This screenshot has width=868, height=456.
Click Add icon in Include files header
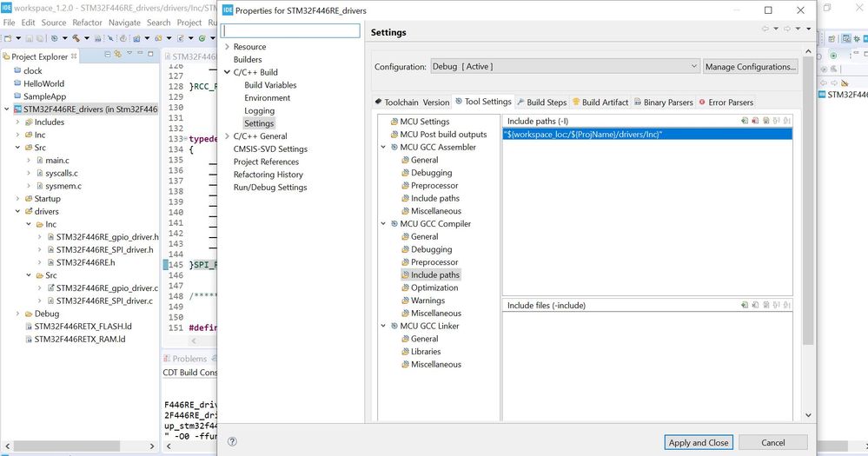(x=745, y=305)
